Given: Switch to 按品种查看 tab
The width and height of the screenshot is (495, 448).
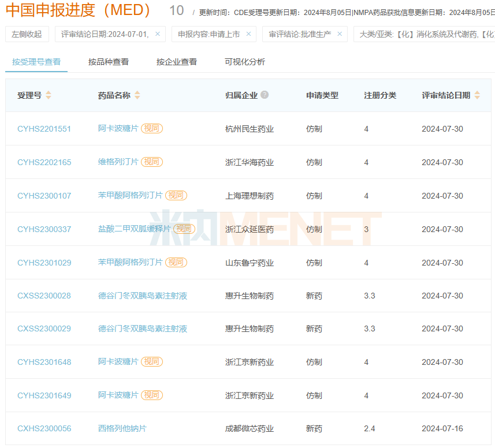Looking at the screenshot, I should [109, 62].
